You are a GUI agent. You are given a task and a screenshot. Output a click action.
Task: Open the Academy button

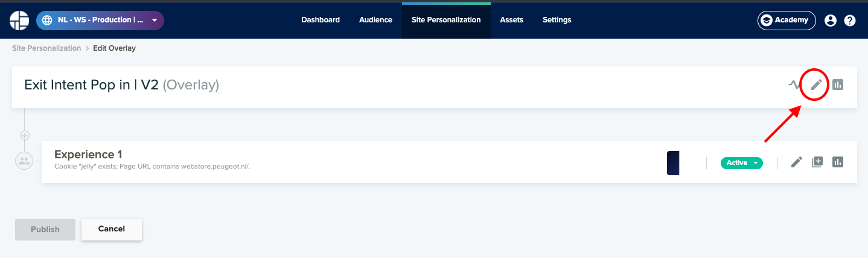787,21
